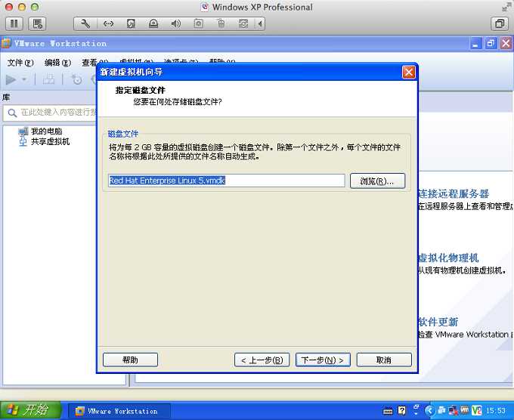Focus the library search field
This screenshot has height=420, width=514.
point(50,113)
